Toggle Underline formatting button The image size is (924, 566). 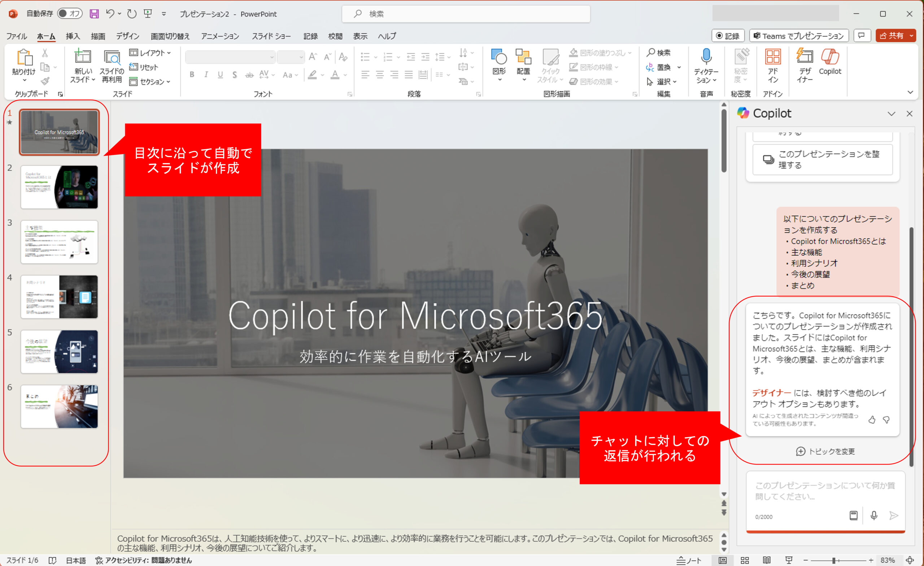pyautogui.click(x=220, y=75)
